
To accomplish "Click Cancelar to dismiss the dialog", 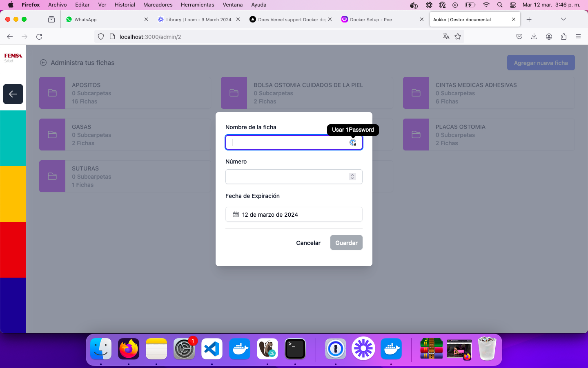I will (308, 243).
